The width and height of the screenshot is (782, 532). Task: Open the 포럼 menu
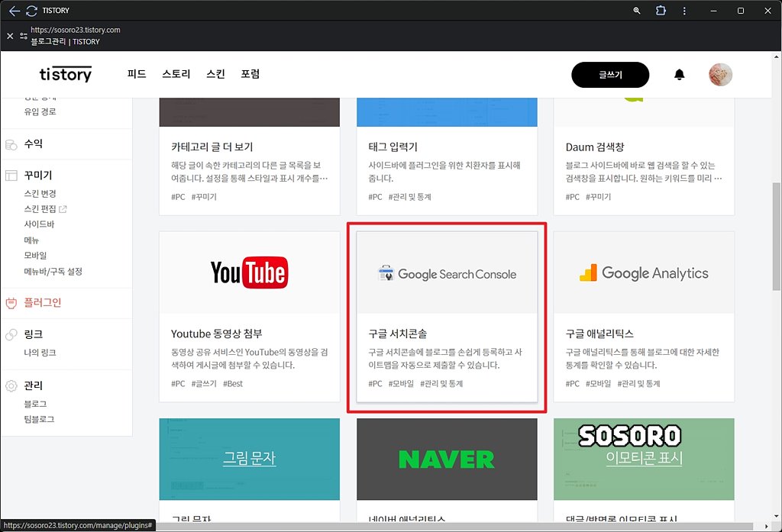click(250, 74)
